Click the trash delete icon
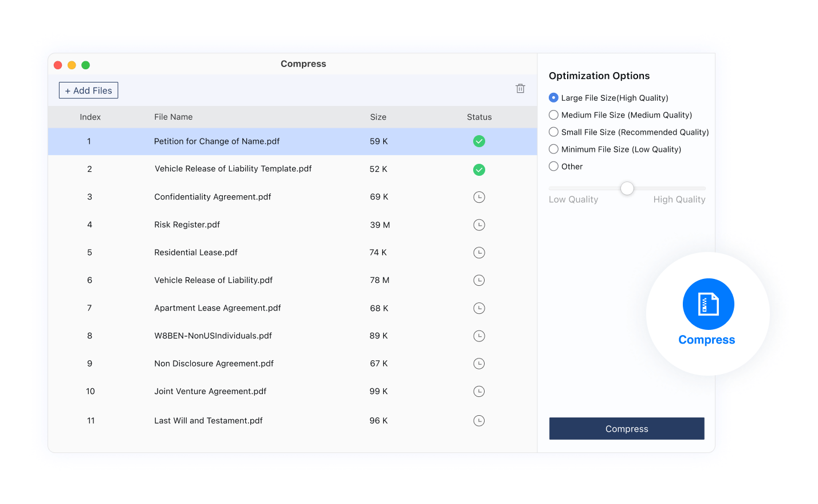The width and height of the screenshot is (818, 504). click(520, 89)
